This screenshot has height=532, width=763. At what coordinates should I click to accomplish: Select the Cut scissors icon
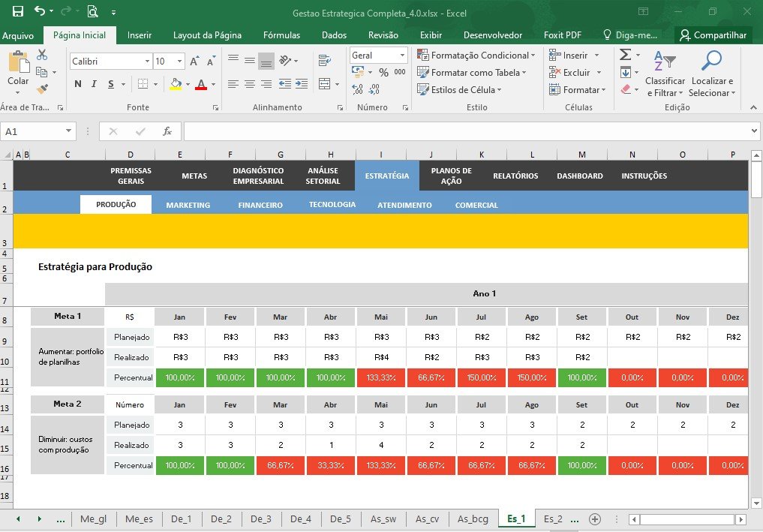click(x=42, y=55)
